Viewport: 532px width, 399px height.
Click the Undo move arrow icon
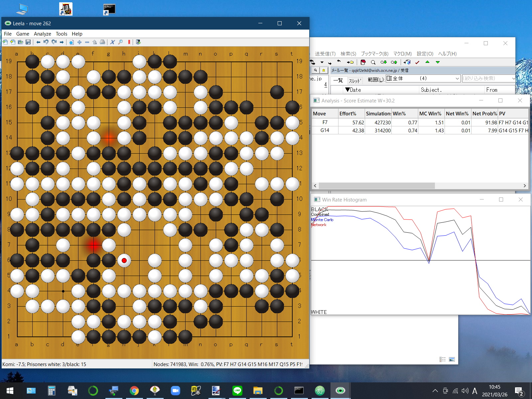pyautogui.click(x=46, y=42)
